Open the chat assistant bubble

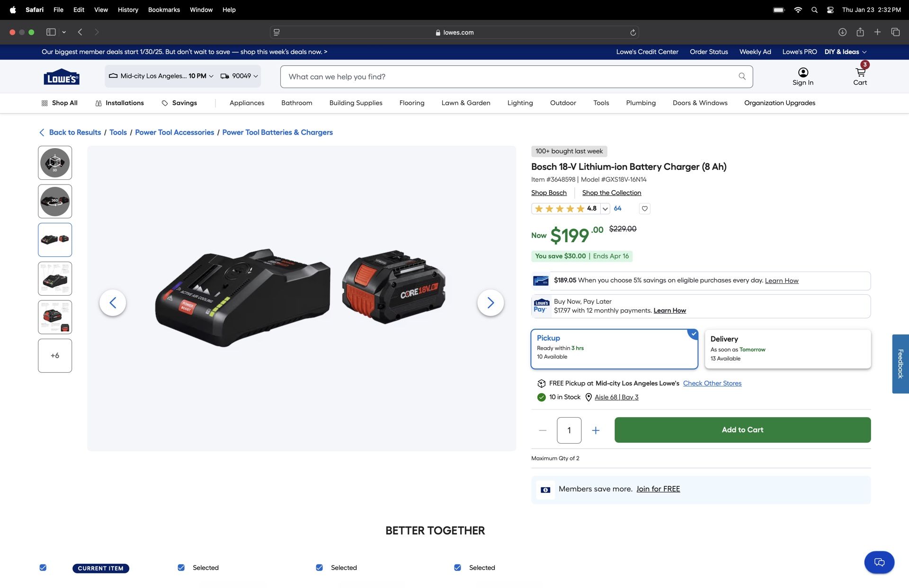click(x=879, y=562)
